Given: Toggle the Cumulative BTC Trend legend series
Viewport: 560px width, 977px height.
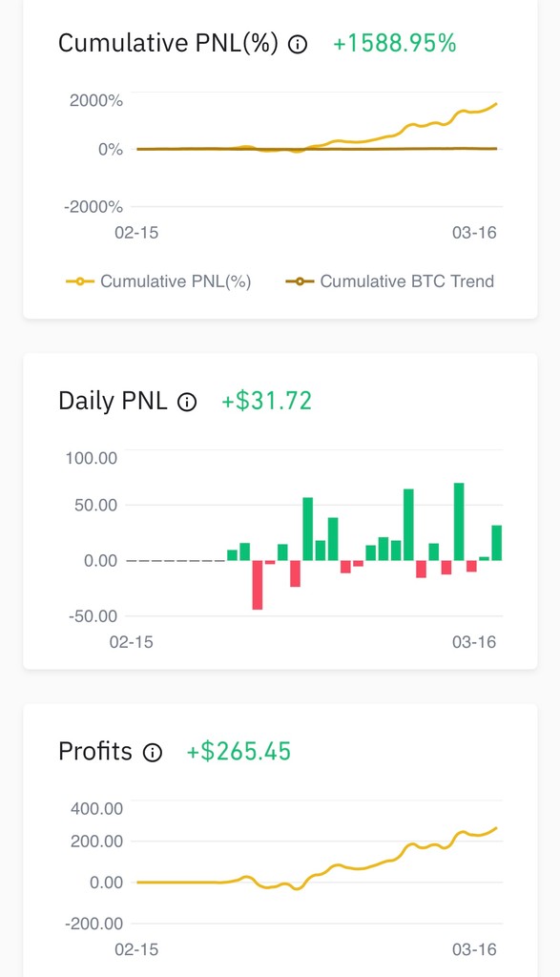Looking at the screenshot, I should (390, 281).
